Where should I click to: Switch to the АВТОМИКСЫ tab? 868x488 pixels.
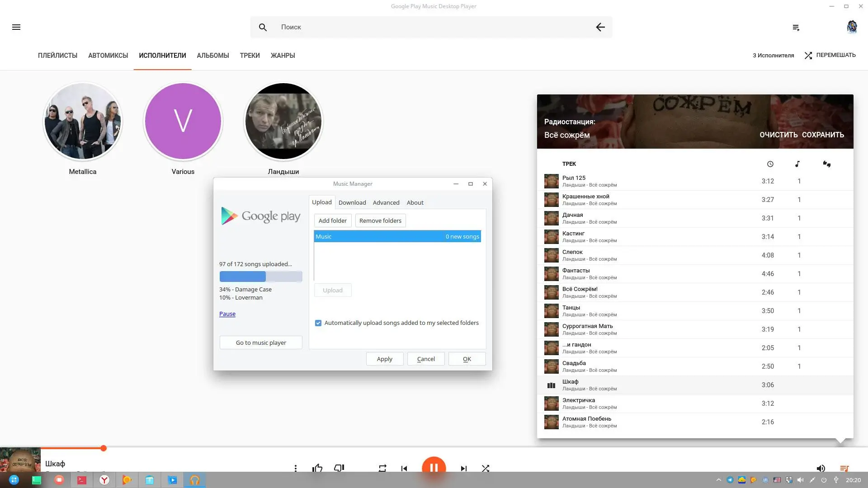point(108,56)
